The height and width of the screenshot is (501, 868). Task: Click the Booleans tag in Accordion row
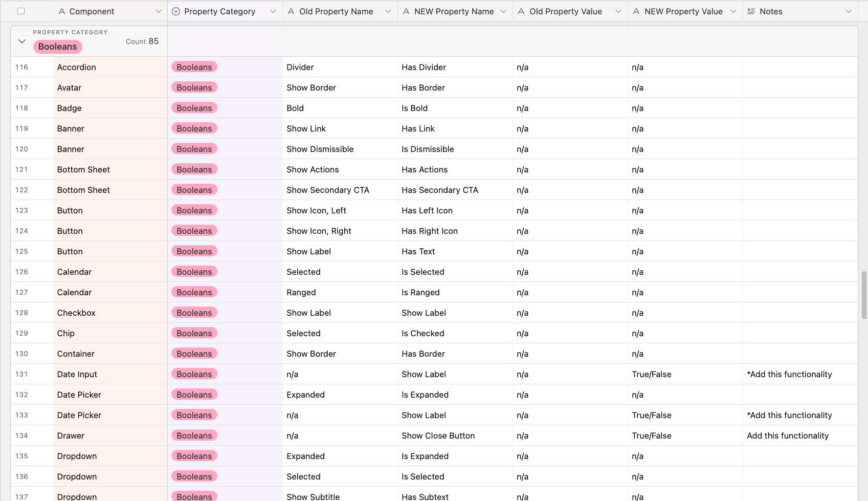tap(194, 67)
